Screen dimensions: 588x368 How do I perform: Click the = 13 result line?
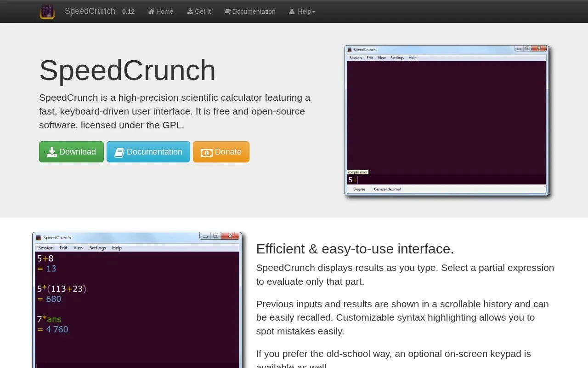click(46, 269)
